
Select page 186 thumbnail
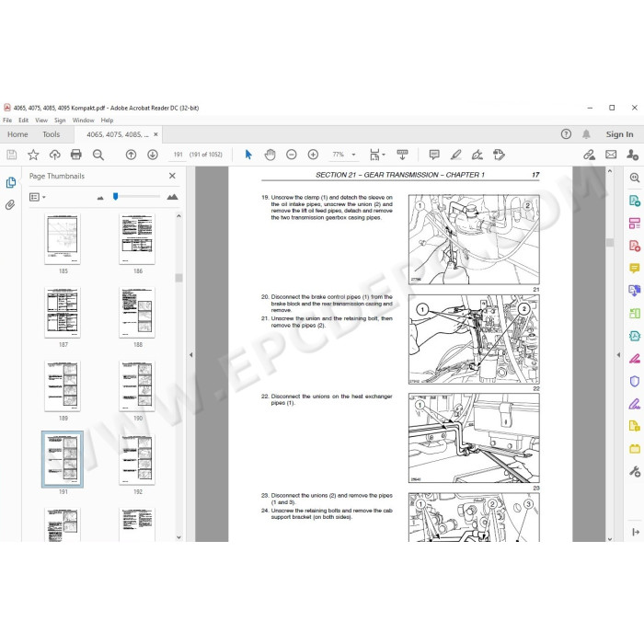[137, 238]
